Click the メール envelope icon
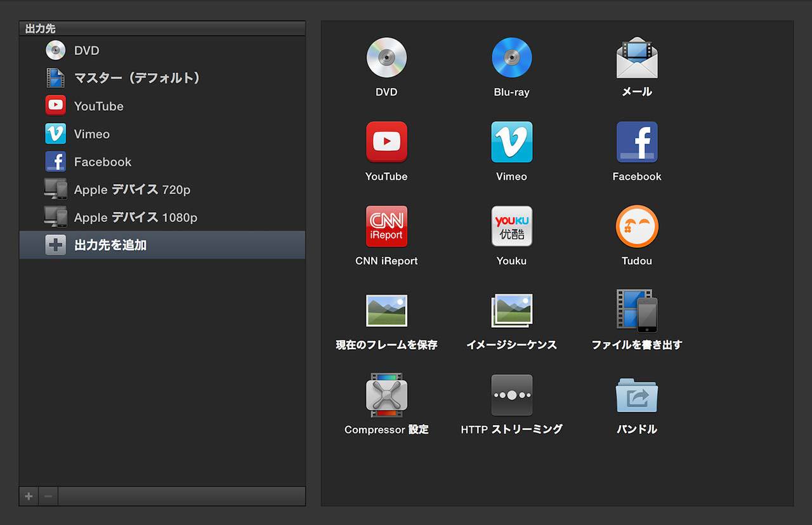This screenshot has width=812, height=525. tap(637, 58)
